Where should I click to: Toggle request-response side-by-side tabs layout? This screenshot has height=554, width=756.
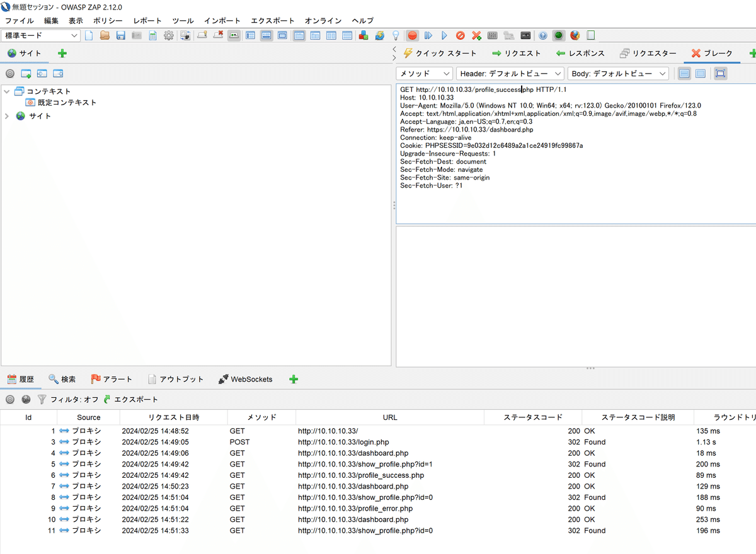[299, 36]
